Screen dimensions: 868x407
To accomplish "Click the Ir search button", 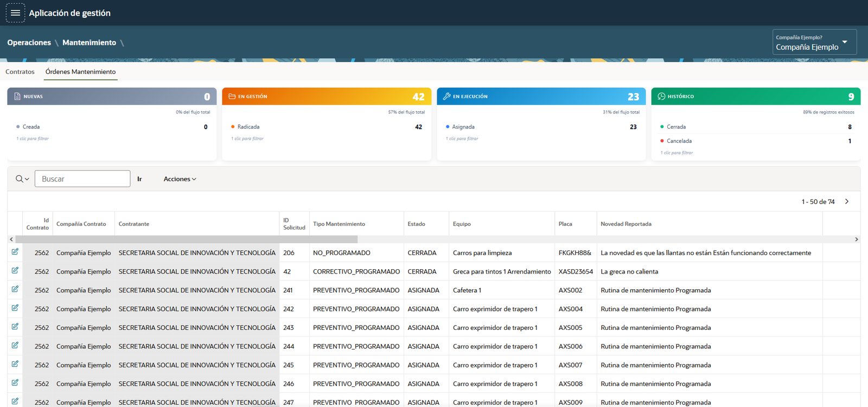I will click(x=139, y=179).
